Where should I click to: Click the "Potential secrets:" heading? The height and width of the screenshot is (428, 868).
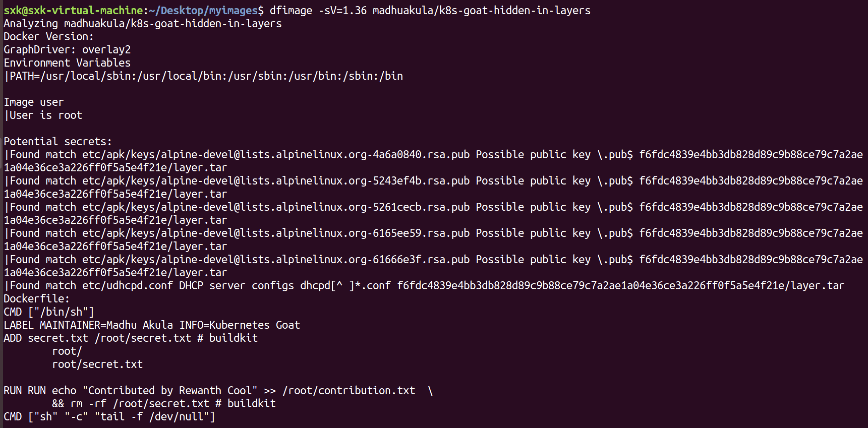coord(57,141)
